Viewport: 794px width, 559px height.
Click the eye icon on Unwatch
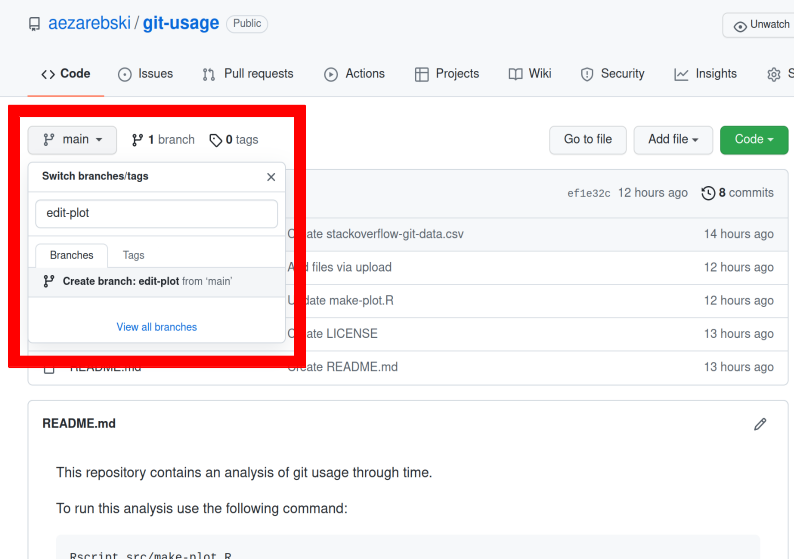(x=740, y=26)
